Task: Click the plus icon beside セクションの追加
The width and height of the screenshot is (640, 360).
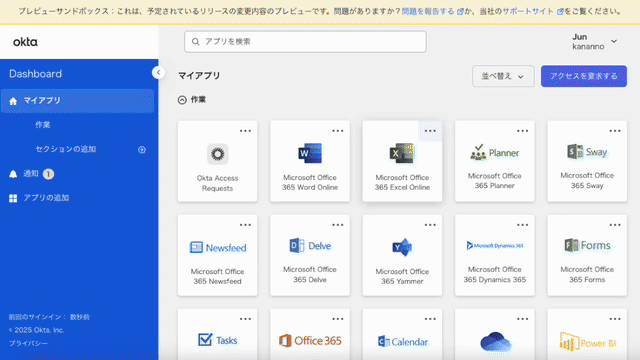Action: tap(142, 150)
